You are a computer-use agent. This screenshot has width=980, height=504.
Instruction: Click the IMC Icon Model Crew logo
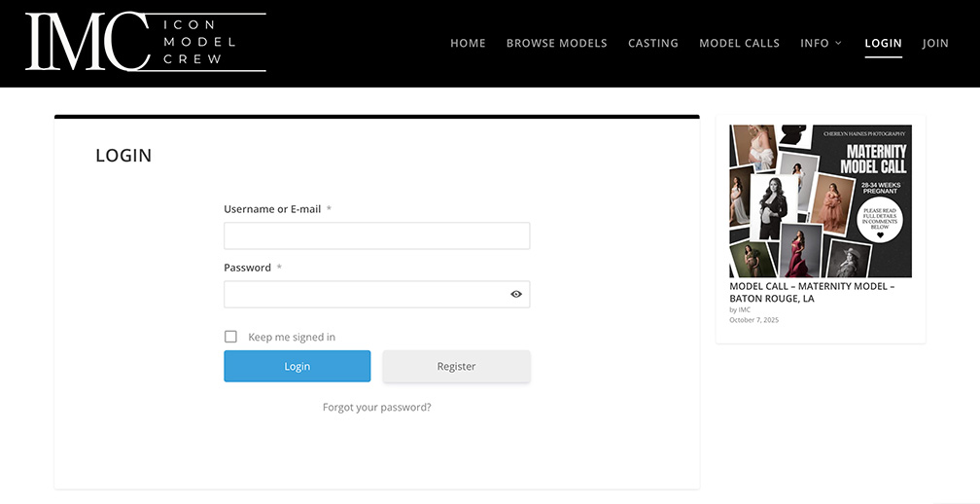point(146,43)
